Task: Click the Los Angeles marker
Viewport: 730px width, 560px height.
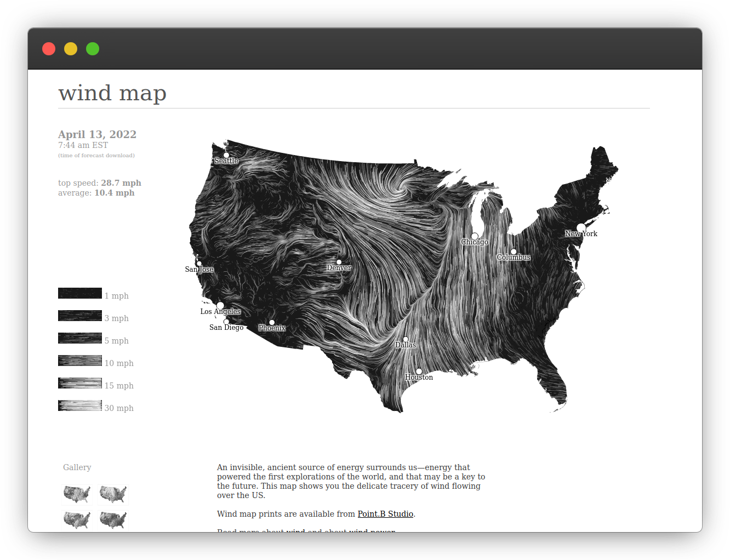Action: 220,305
